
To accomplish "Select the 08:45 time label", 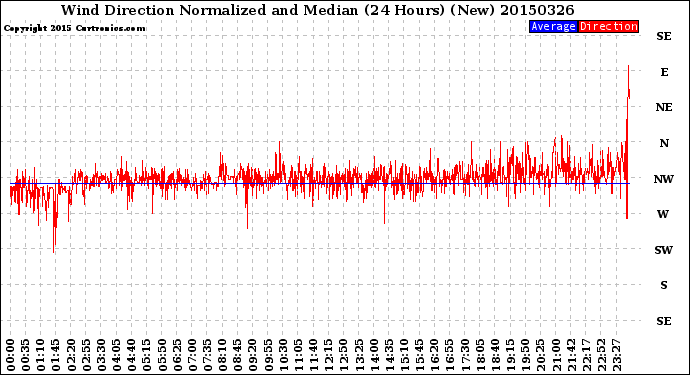I will [x=238, y=355].
